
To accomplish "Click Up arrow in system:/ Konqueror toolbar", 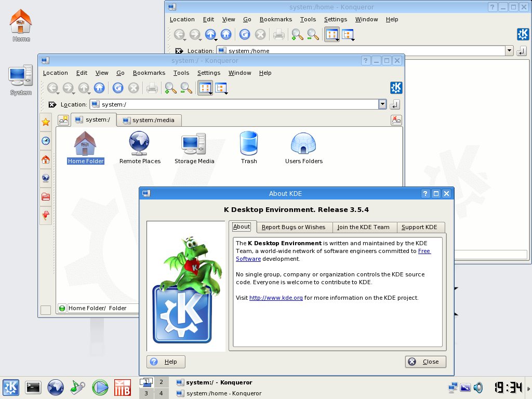I will click(84, 88).
